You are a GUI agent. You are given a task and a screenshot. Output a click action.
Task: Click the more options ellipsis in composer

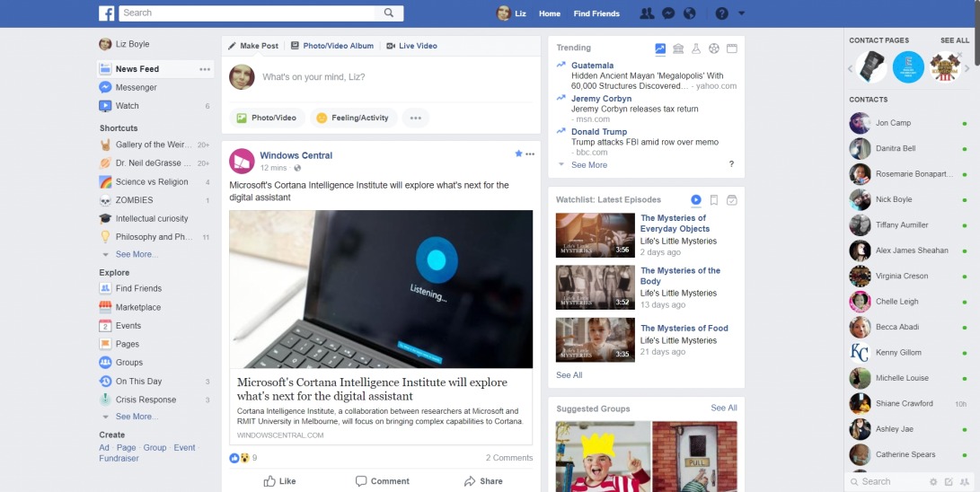[x=416, y=118]
